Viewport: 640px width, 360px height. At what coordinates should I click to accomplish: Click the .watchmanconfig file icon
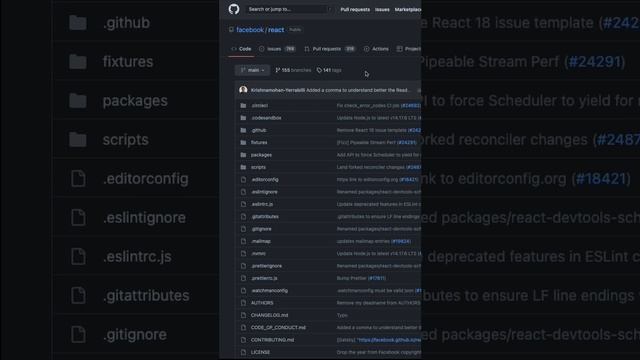[243, 291]
